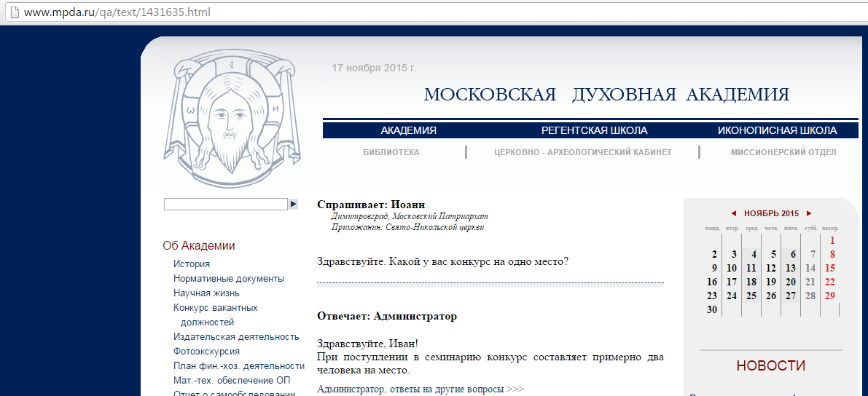Select calendar day 26

(771, 296)
